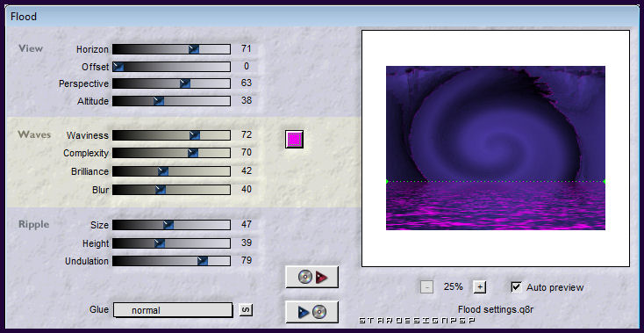Click the arrow-to-disc save settings icon button
The width and height of the screenshot is (644, 333).
point(311,312)
